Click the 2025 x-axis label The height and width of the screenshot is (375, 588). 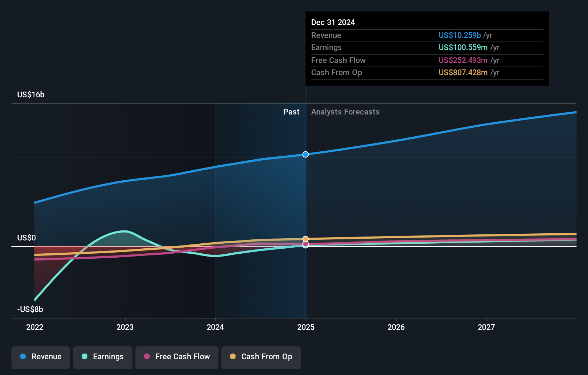306,327
